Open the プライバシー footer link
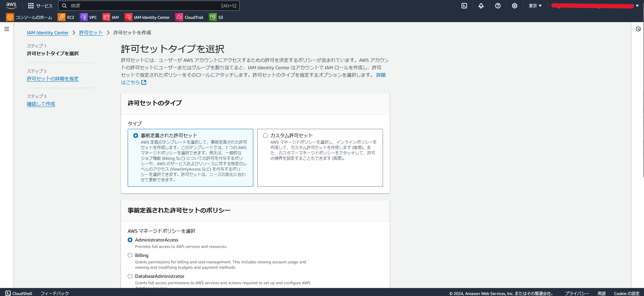Screen dimensions: 644x296 [577, 293]
